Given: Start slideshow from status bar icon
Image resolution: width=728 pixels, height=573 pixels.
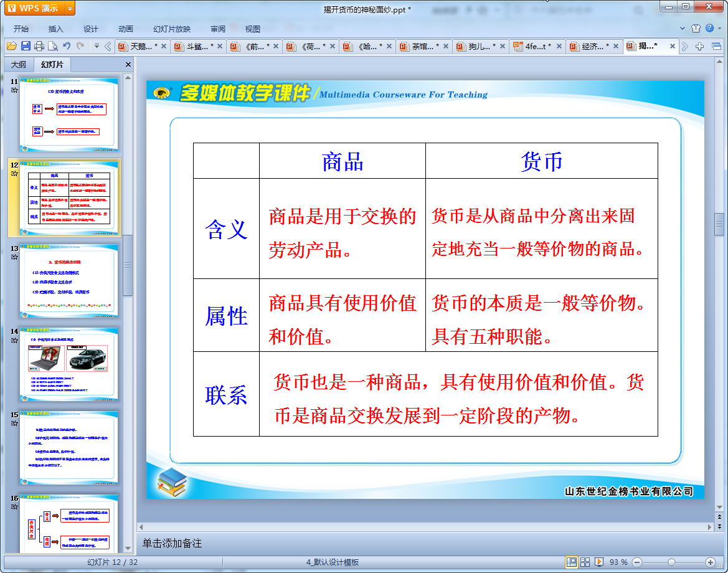Looking at the screenshot, I should (599, 562).
